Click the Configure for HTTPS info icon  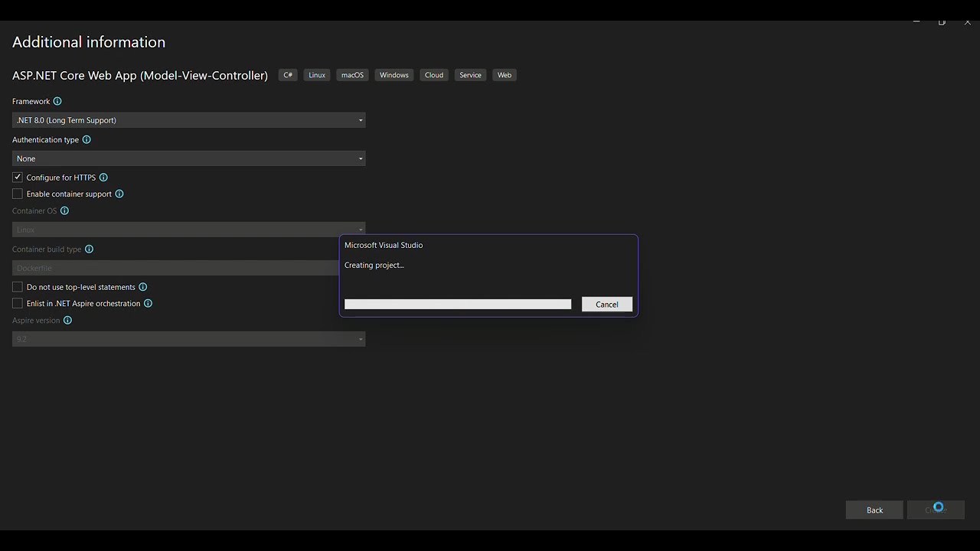click(103, 178)
